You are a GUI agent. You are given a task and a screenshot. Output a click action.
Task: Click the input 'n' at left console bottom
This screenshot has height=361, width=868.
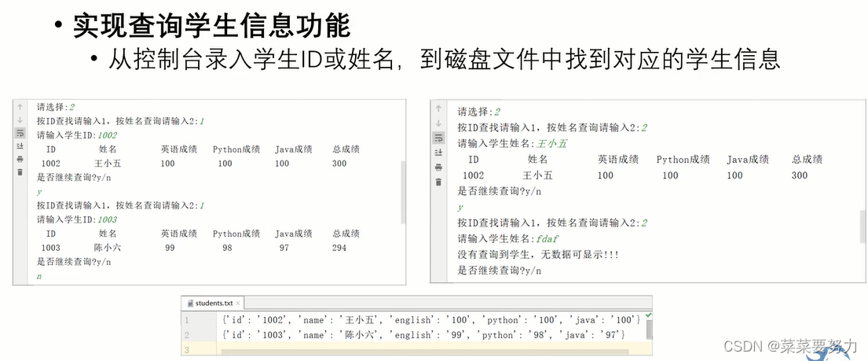(x=38, y=276)
